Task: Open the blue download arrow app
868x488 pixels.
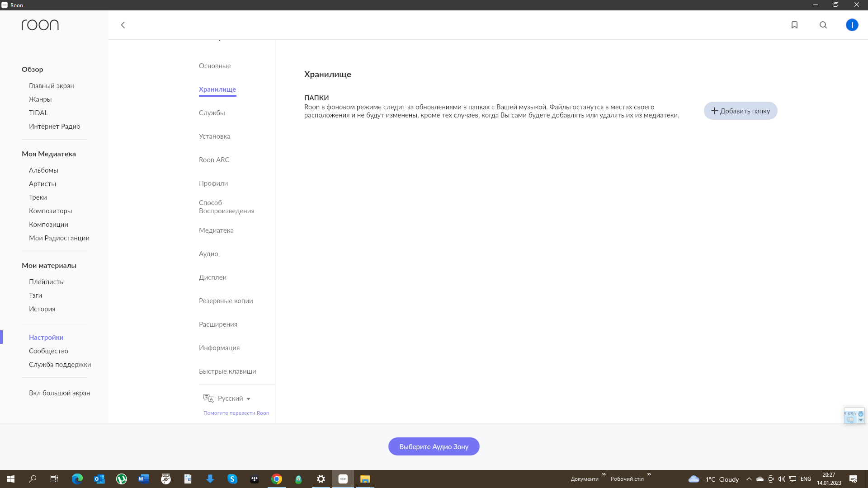Action: [x=210, y=479]
